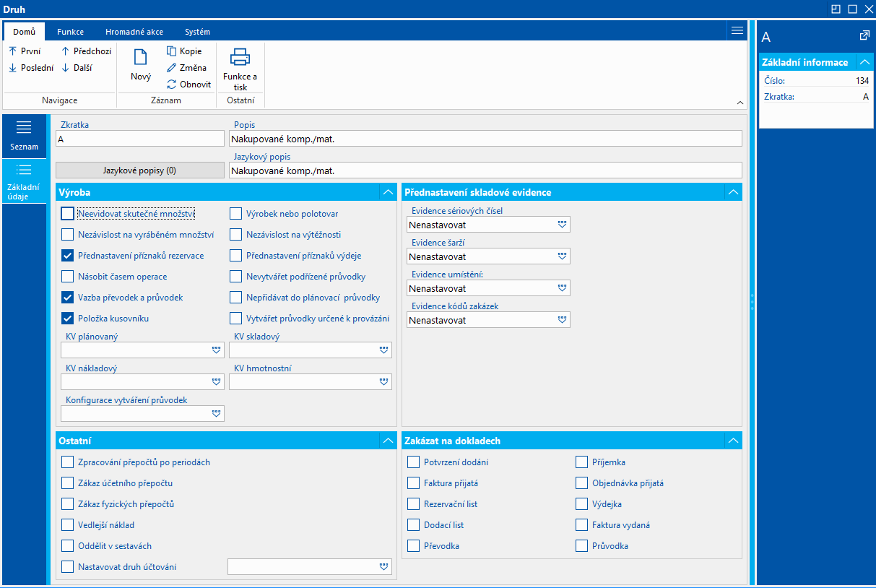The width and height of the screenshot is (876, 588).
Task: Collapse the Výroba section
Action: coord(388,192)
